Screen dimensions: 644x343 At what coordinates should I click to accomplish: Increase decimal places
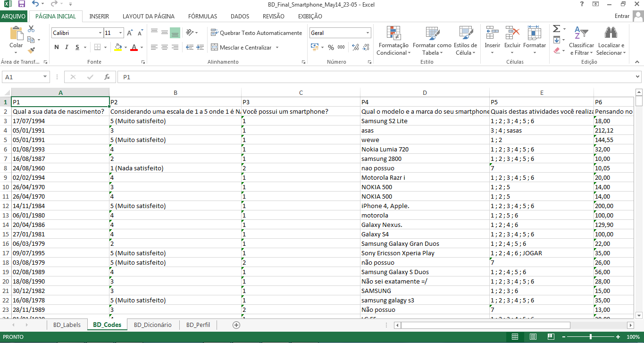coord(355,47)
